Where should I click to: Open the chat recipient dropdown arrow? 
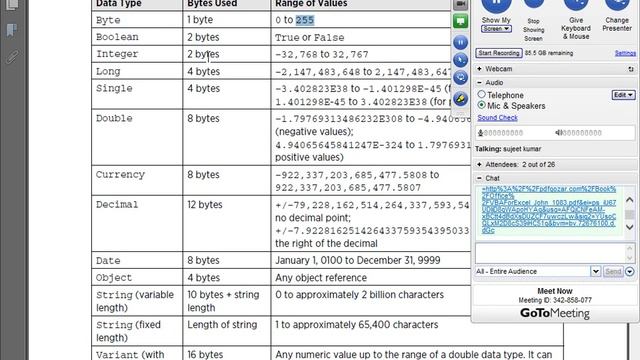[596, 271]
